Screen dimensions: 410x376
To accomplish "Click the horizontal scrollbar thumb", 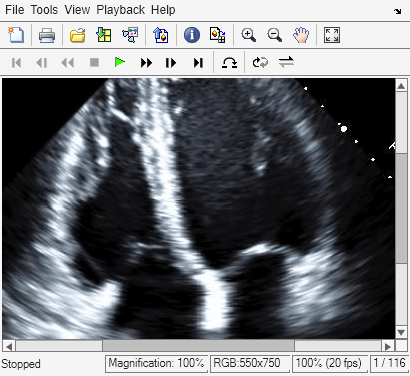I will point(198,346).
